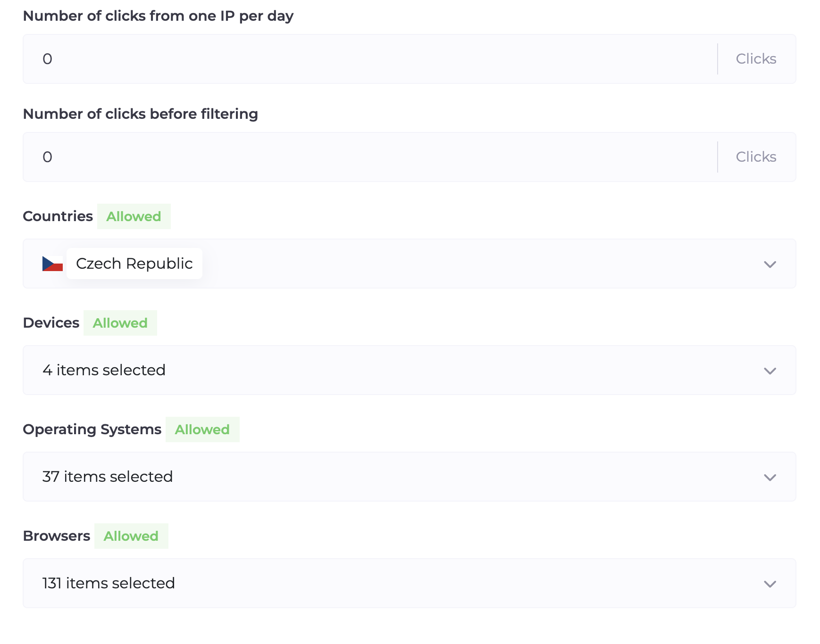Click the 'Number of clicks from one IP per day' label

tap(158, 16)
